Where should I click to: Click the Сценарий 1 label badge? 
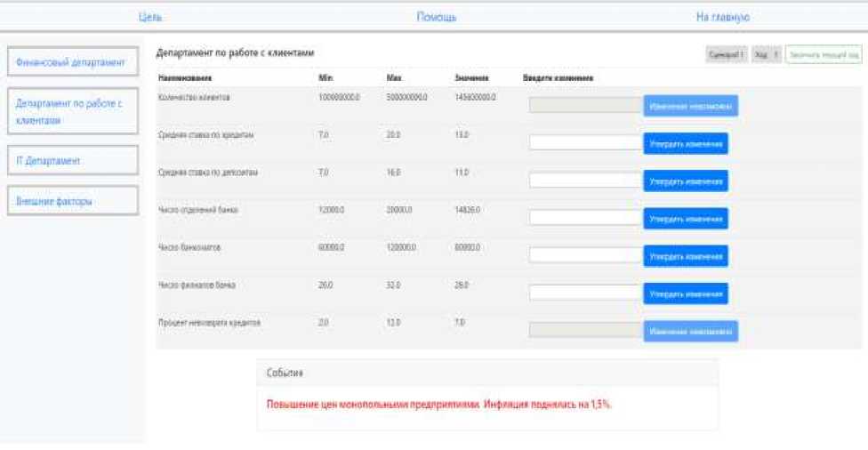pos(726,54)
